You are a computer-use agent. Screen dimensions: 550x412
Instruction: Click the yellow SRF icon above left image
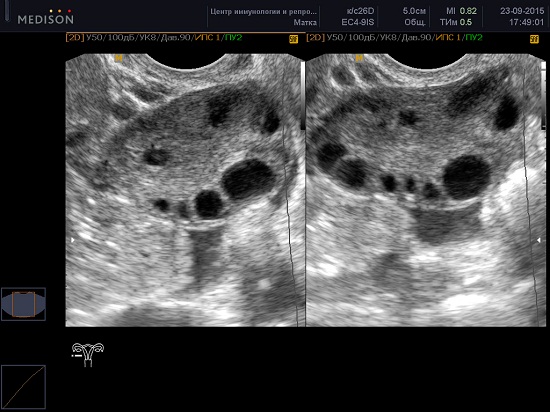(293, 39)
